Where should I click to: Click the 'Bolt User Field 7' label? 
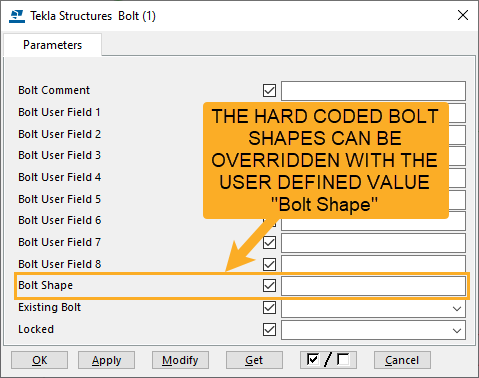pyautogui.click(x=59, y=242)
